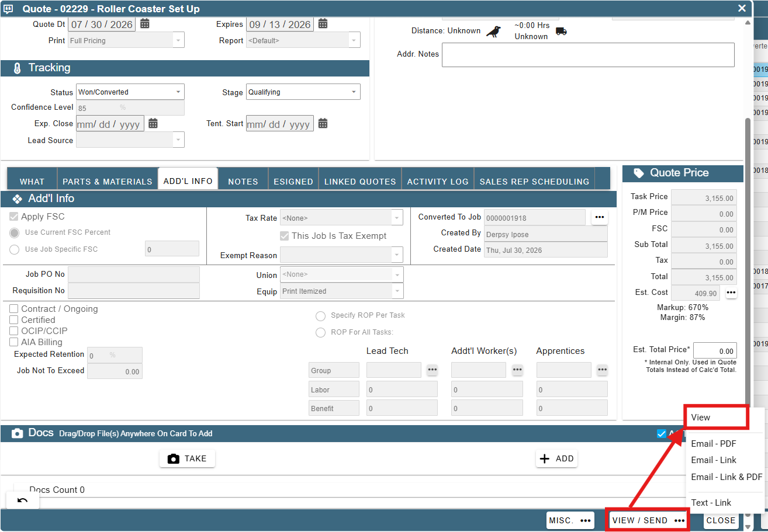Viewport: 768px width, 532px height.
Task: Open the Union dropdown
Action: [x=341, y=274]
